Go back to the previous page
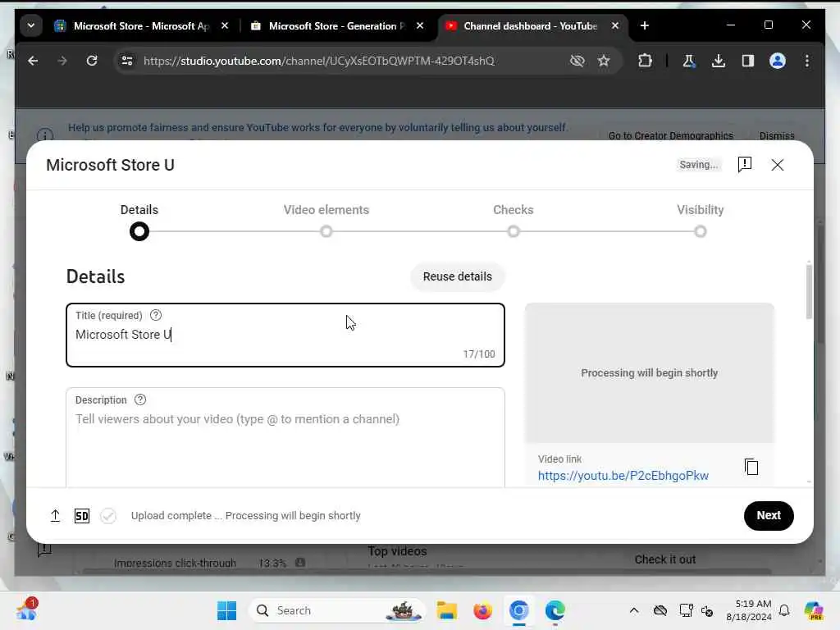 (x=33, y=61)
